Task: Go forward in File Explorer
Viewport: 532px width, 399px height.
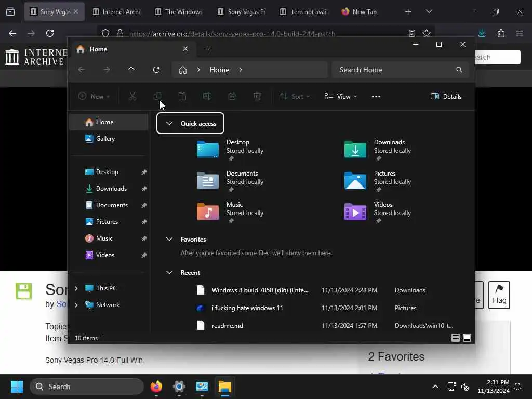Action: [x=107, y=70]
